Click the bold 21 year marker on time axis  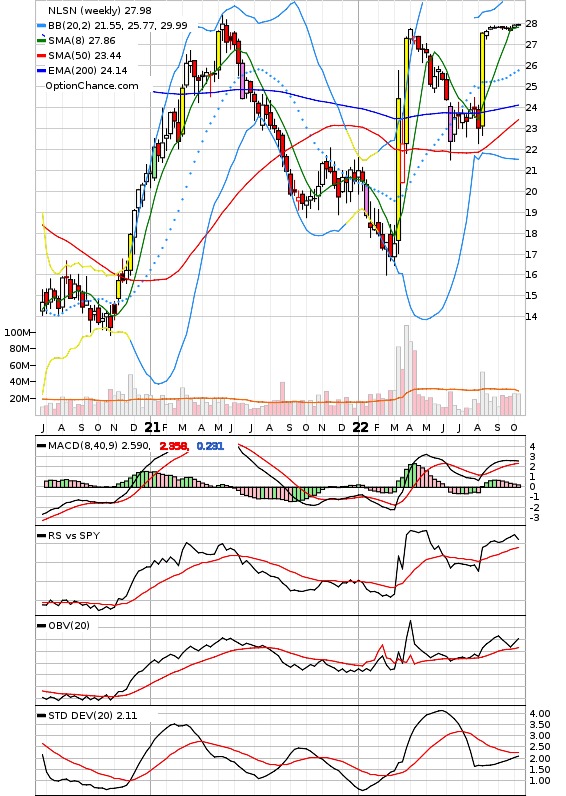152,427
